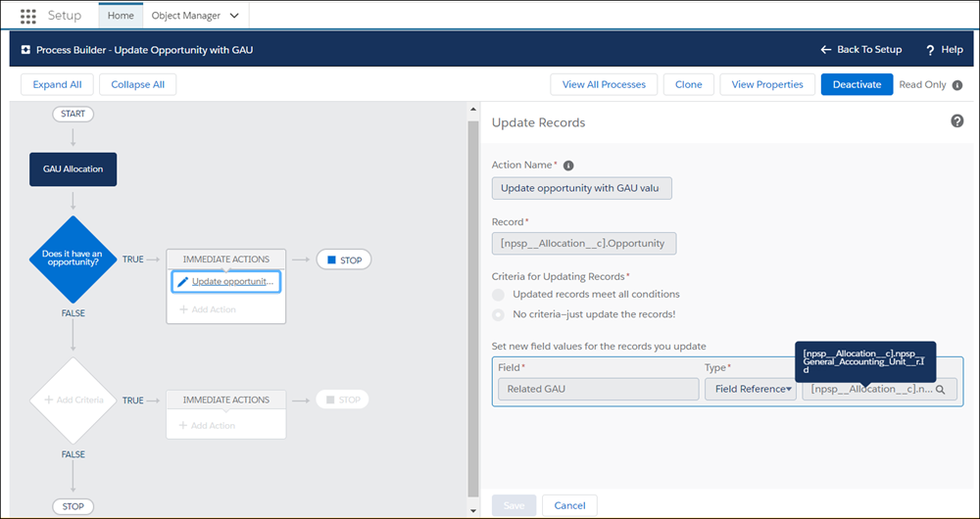Click the faded STOP node on second row

(x=342, y=400)
